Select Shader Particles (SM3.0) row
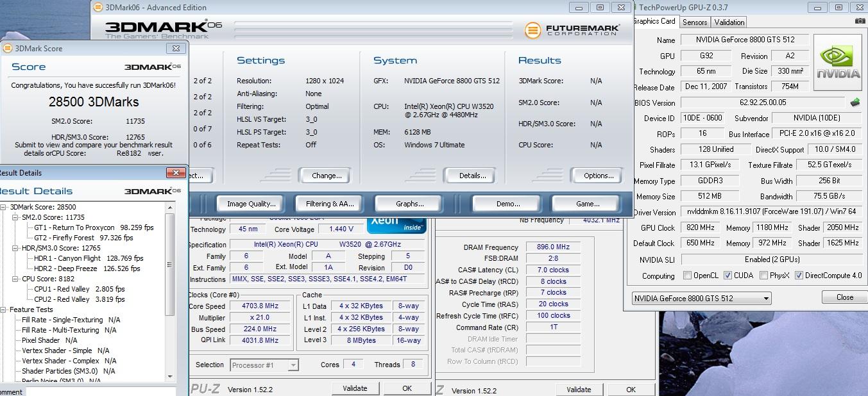Viewport: 868px width, 396px height. point(69,371)
